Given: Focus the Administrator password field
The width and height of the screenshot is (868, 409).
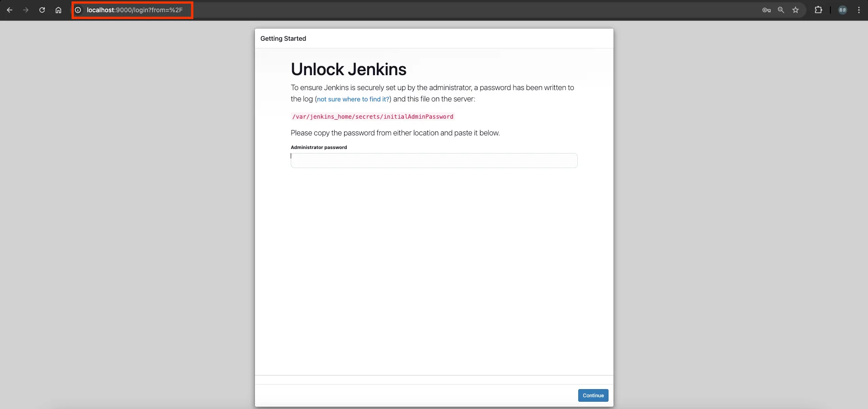Looking at the screenshot, I should pos(434,160).
